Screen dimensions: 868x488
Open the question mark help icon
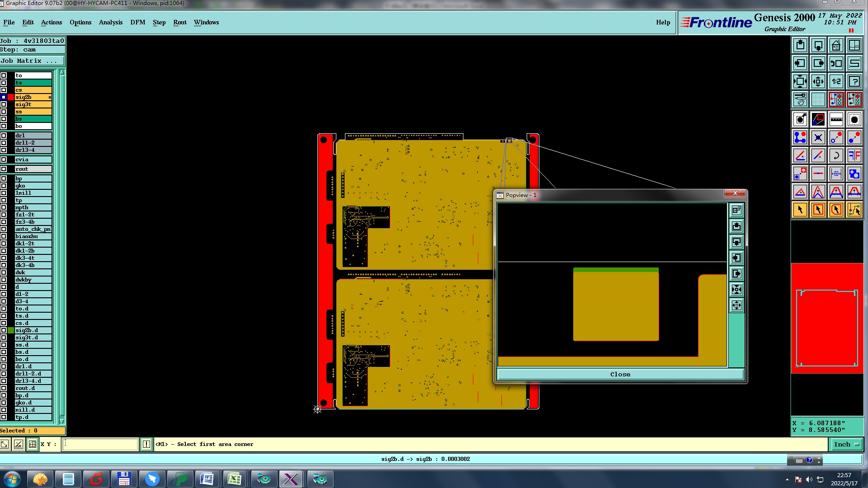[x=854, y=82]
